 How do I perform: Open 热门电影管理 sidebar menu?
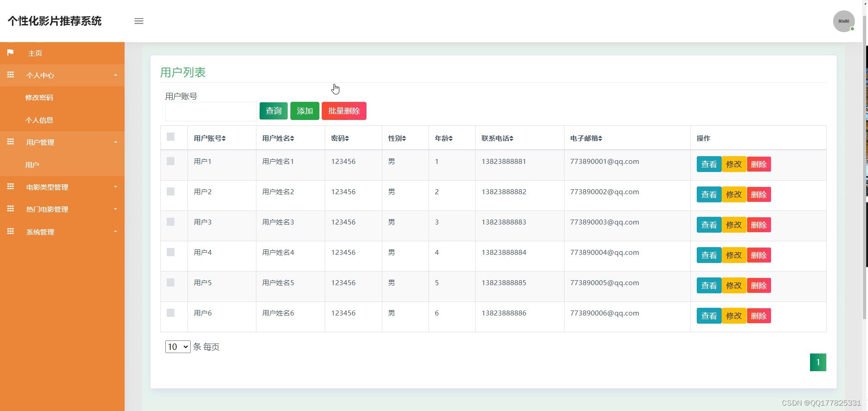click(62, 209)
